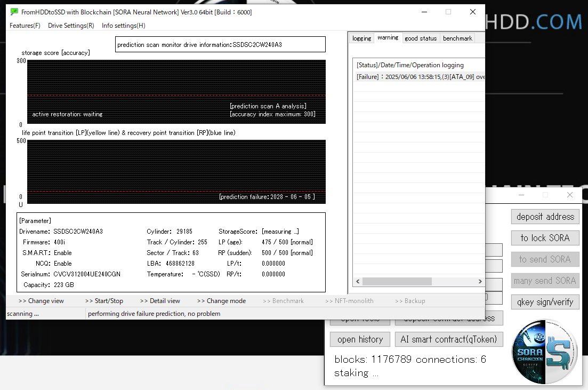
Task: Select the [Failure] 2025/06/06 13:58:15 log entry
Action: 419,77
